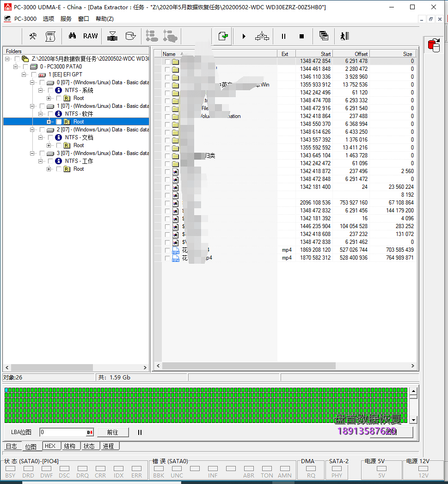Open the 选项 menu
The height and width of the screenshot is (484, 448).
coord(49,19)
